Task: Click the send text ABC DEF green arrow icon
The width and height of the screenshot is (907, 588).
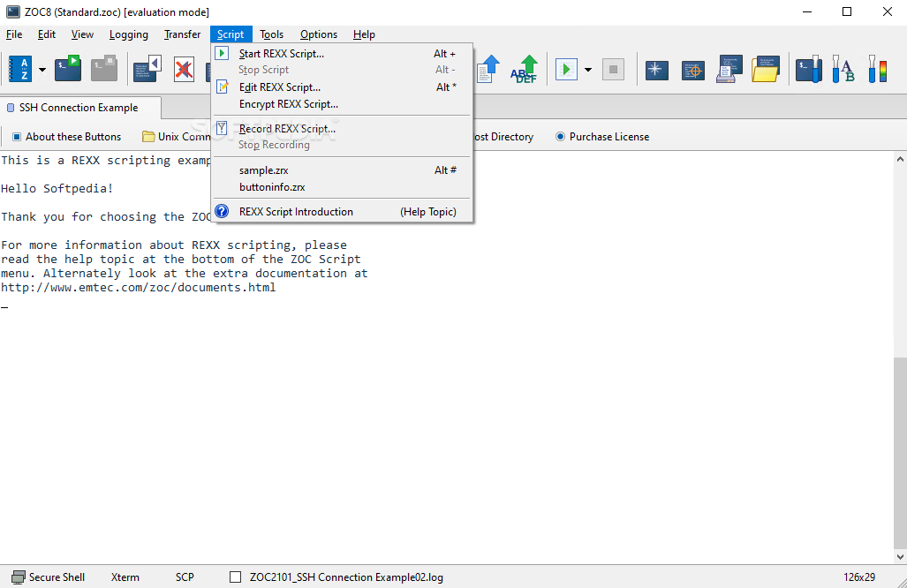Action: click(x=524, y=70)
